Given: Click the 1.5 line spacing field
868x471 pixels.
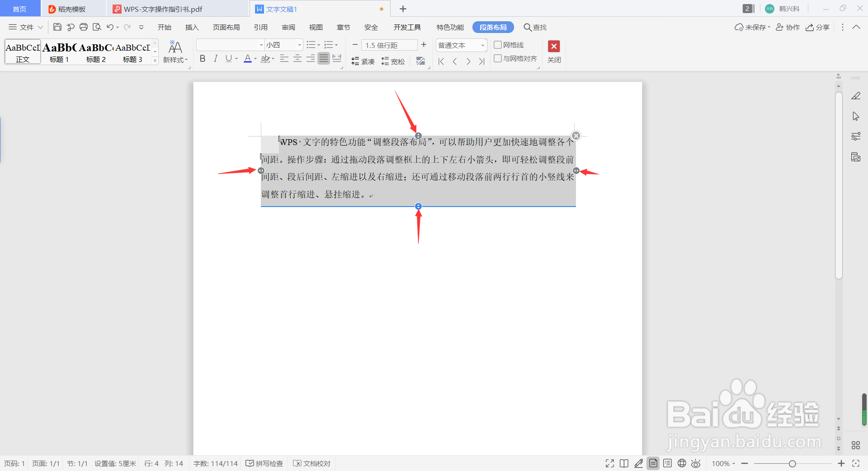Looking at the screenshot, I should point(389,45).
